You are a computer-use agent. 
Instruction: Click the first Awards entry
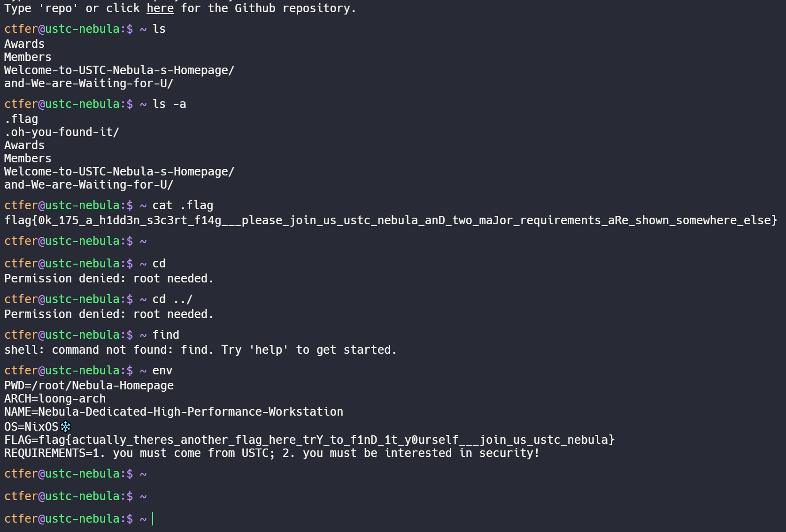[24, 44]
